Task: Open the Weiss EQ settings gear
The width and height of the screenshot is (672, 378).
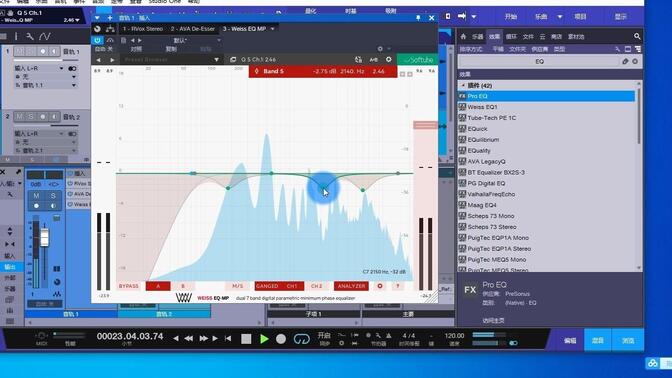Action: tap(389, 60)
